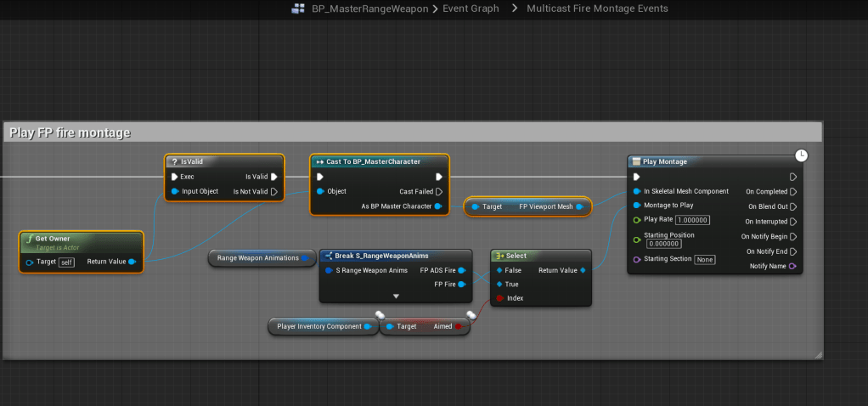Viewport: 868px width, 406px height.
Task: Open the Starting Section None field
Action: (x=705, y=259)
